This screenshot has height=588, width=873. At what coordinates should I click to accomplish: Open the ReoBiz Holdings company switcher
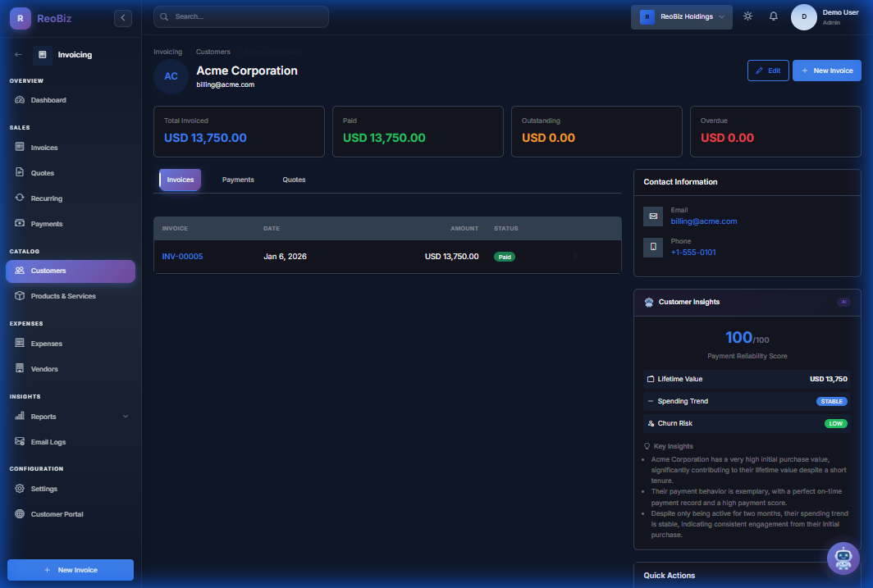681,16
